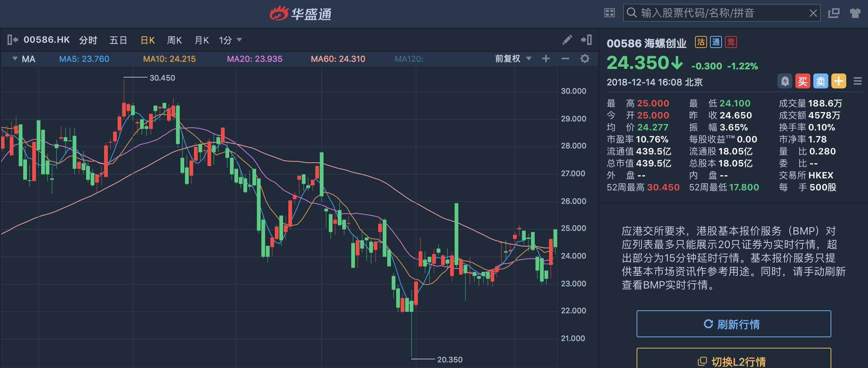Open the three-line menu beside trade buttons

point(858,81)
